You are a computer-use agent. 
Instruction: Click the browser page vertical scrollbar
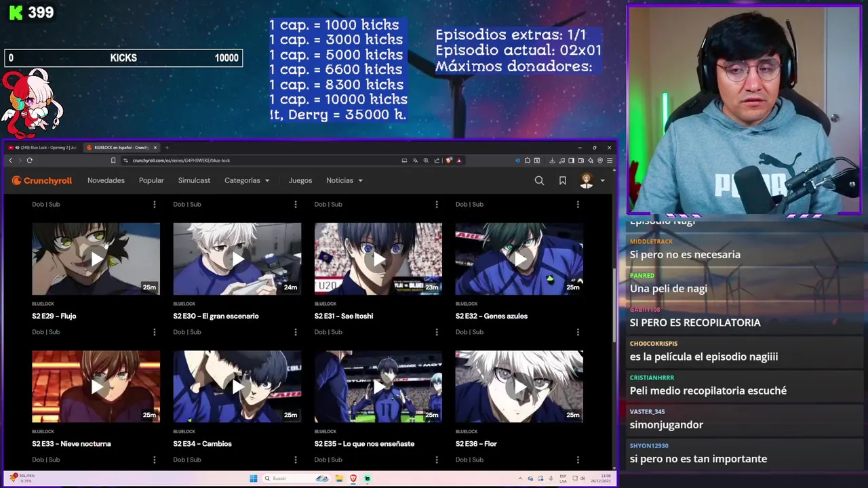pyautogui.click(x=614, y=305)
